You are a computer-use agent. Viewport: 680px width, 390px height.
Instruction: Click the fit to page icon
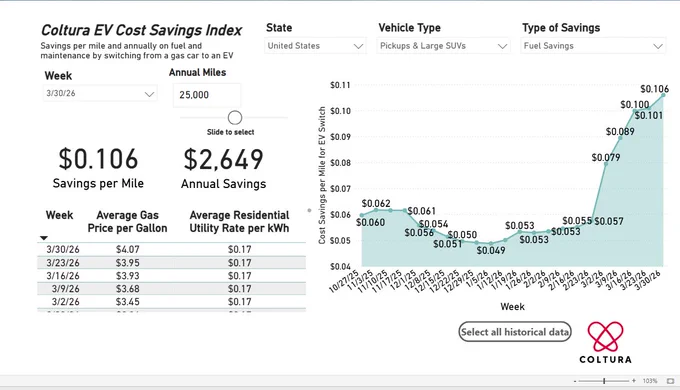(x=670, y=381)
